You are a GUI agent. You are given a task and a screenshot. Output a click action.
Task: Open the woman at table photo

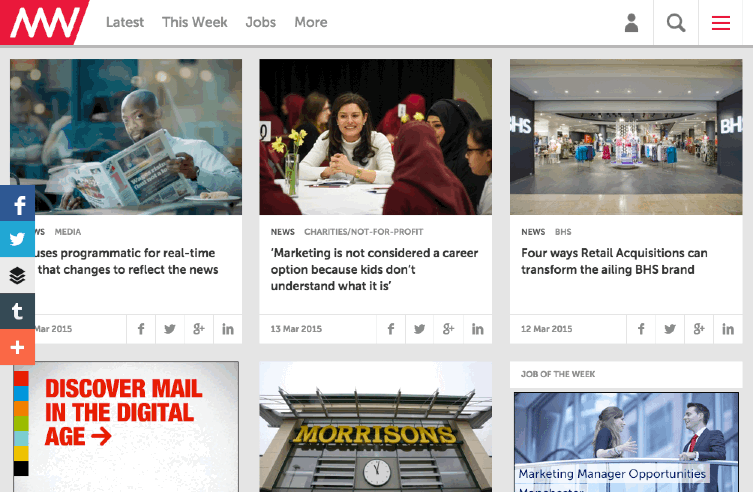pos(376,137)
